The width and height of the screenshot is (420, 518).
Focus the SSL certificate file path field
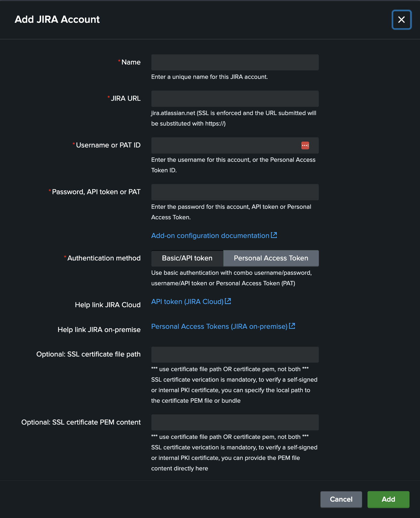[x=235, y=354]
